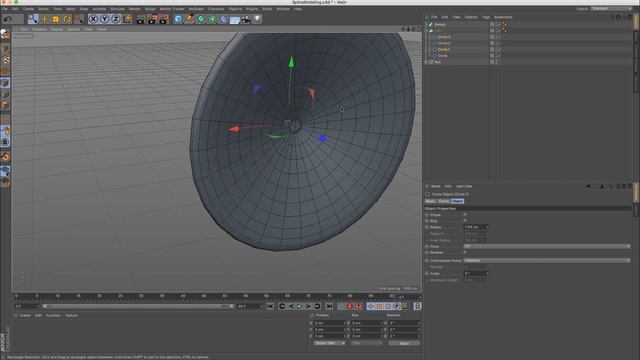The image size is (640, 360).
Task: Select the spline Pen tool icon
Action: 189,19
